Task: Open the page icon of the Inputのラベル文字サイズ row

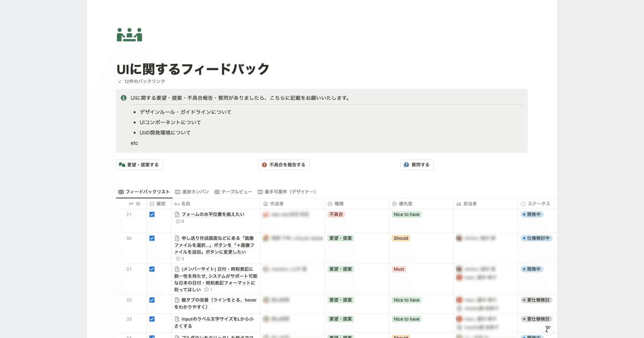Action: coord(177,319)
